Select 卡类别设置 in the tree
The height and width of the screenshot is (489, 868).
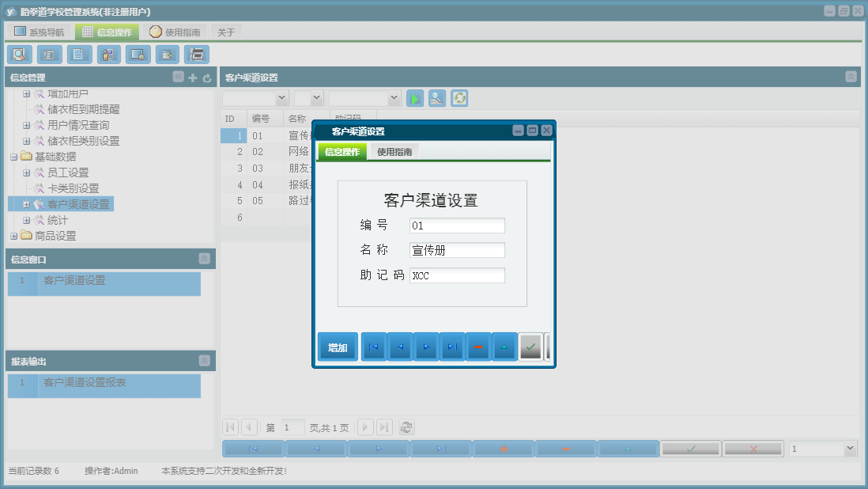(x=73, y=189)
